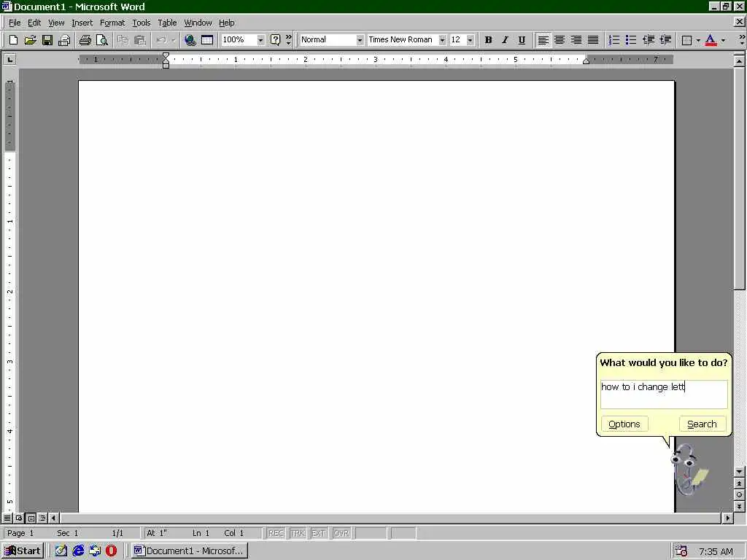This screenshot has width=747, height=560.
Task: Open an existing file with folder icon
Action: click(30, 40)
